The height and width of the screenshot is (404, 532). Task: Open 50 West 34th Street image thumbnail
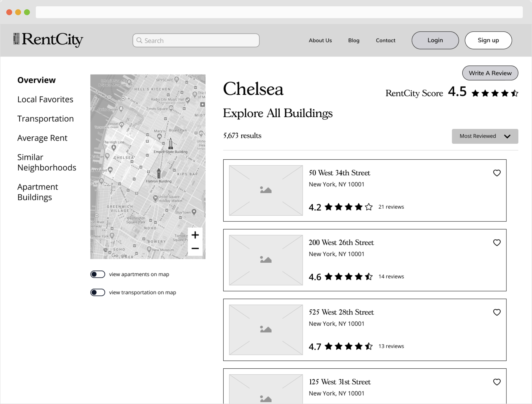click(x=266, y=190)
